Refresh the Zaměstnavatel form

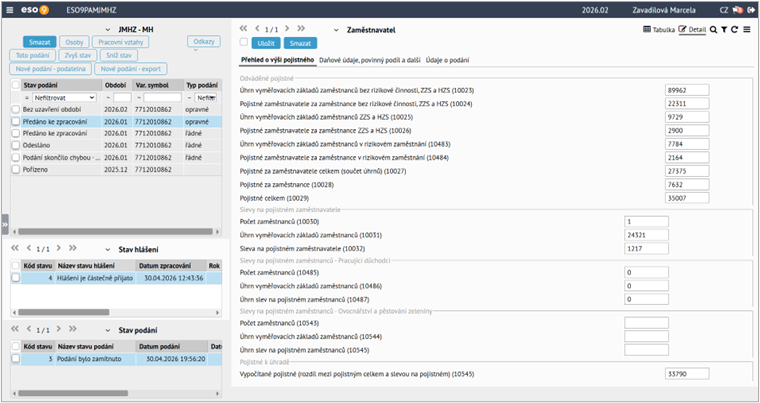(x=734, y=30)
